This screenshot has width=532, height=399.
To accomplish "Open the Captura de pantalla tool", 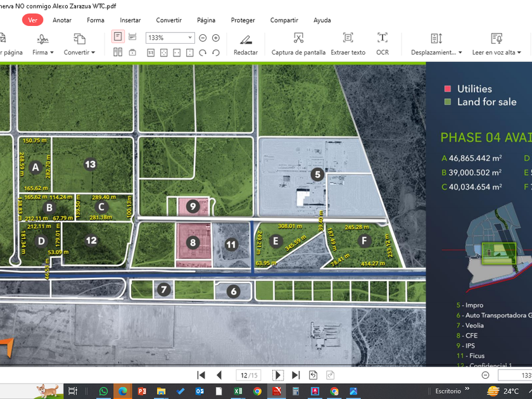I will coord(298,39).
